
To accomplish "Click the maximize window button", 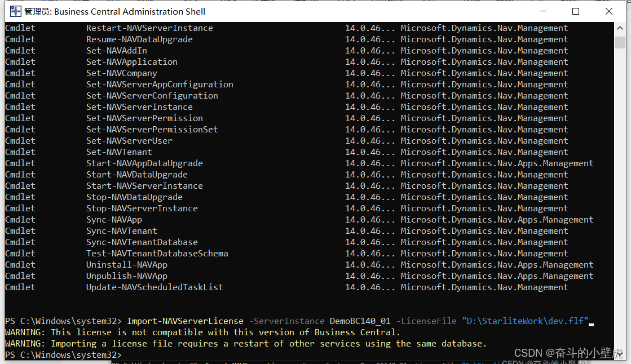I will pos(576,11).
